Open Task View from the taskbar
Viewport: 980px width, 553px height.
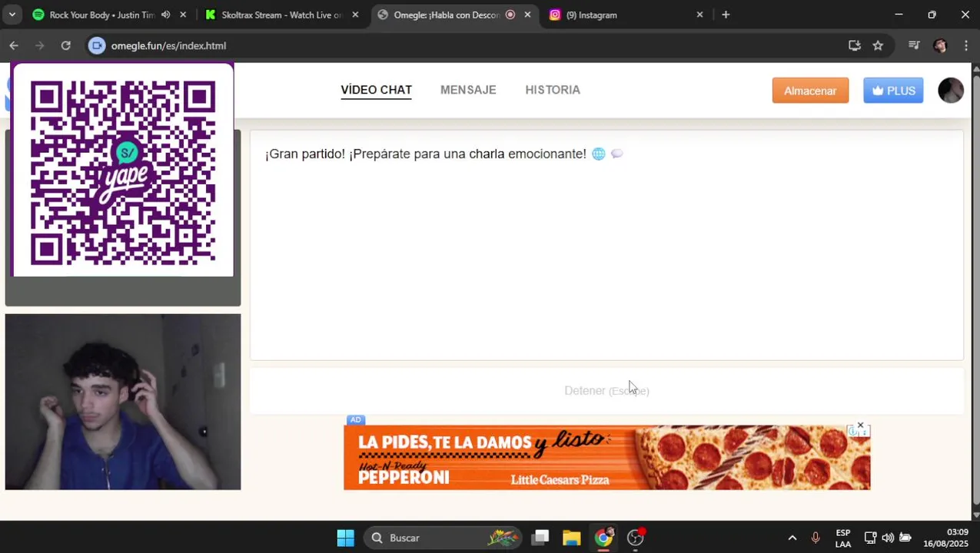point(541,538)
